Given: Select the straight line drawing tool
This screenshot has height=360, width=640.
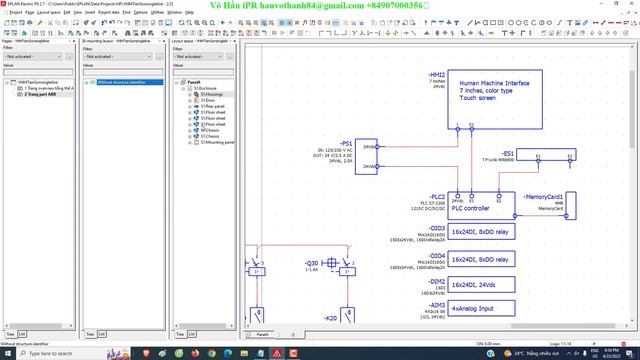Looking at the screenshot, I should click(469, 23).
